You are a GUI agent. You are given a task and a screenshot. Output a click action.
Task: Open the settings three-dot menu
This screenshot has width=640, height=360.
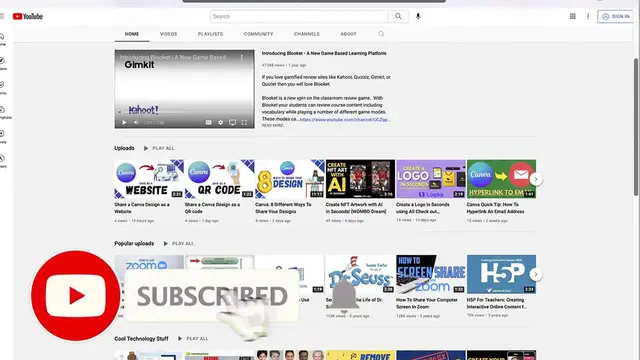pyautogui.click(x=588, y=16)
